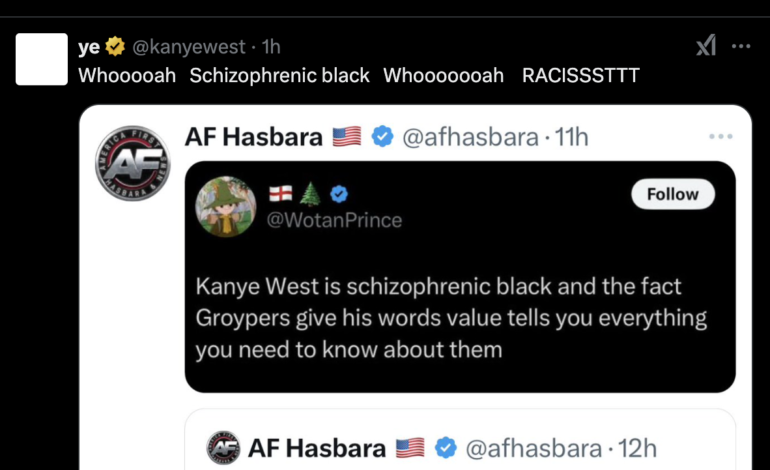The image size is (770, 470).
Task: Open ye's white profile picture
Action: [x=42, y=60]
